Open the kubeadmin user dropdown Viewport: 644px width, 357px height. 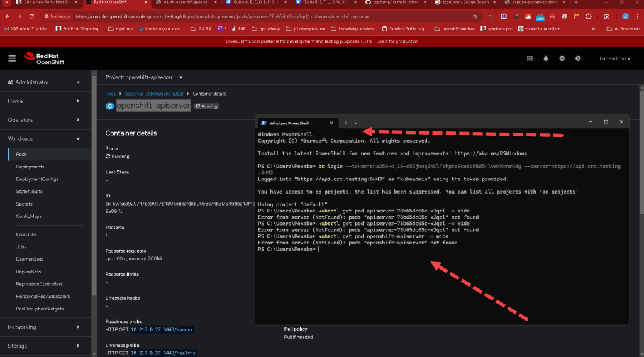pos(615,58)
